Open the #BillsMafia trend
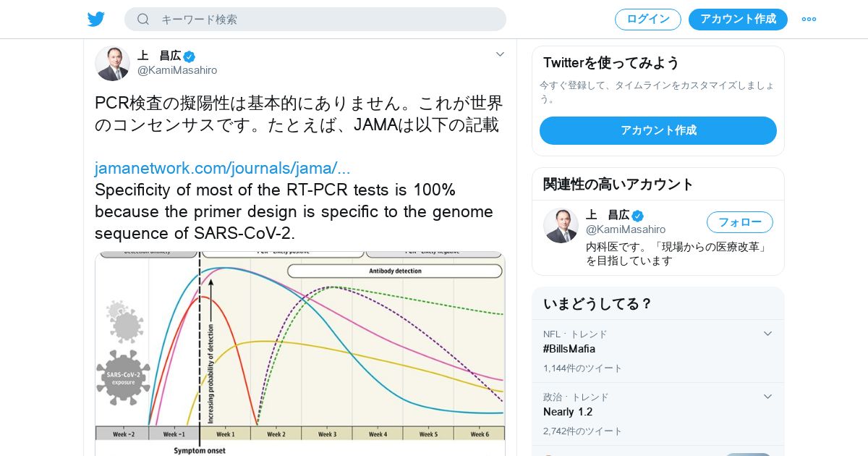This screenshot has width=868, height=456. [x=569, y=349]
